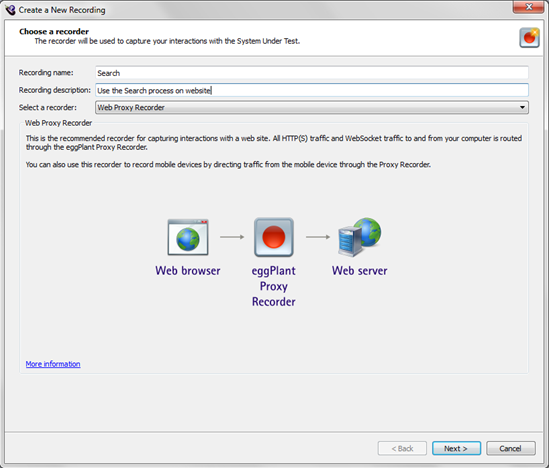Click the Web browser globe icon
Viewport: 549px width, 468px height.
click(x=188, y=237)
